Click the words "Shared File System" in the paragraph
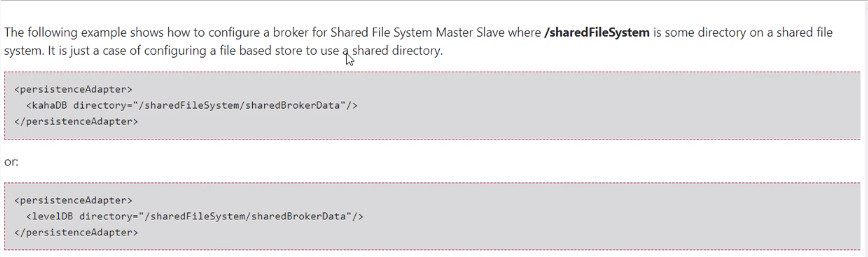868x257 pixels. pos(381,33)
